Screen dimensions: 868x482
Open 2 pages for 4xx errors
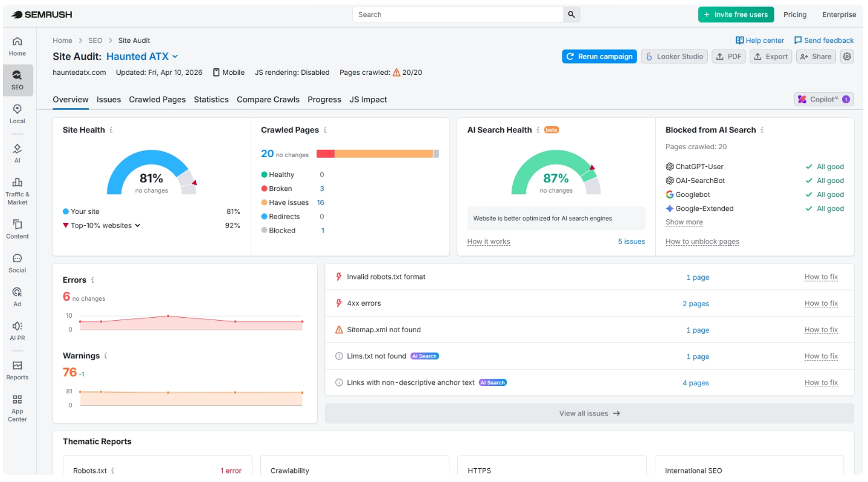click(696, 304)
